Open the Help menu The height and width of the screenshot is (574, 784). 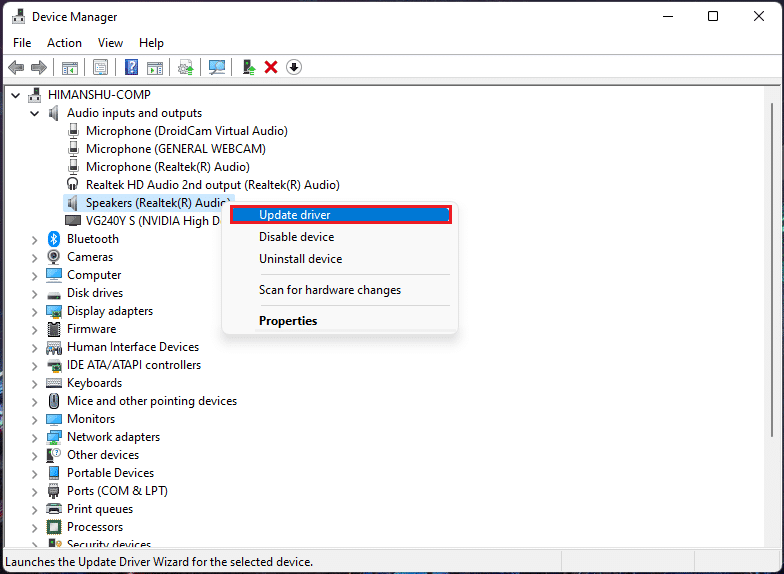pos(151,43)
